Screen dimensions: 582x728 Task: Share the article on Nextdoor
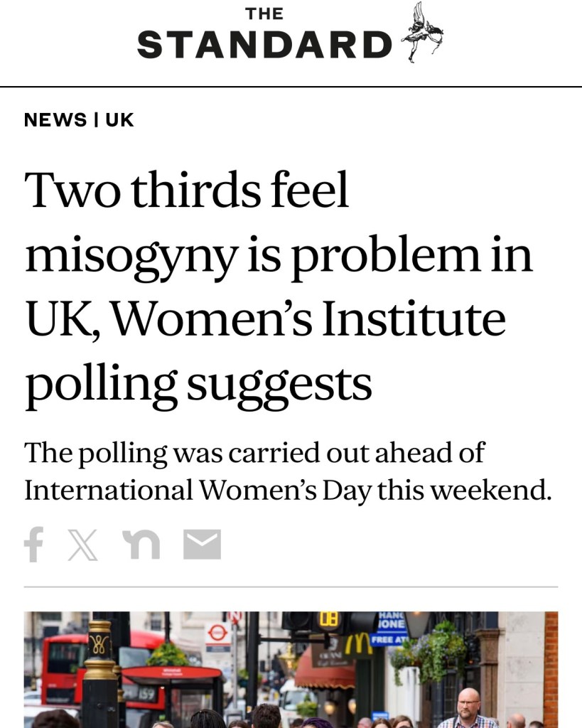click(141, 545)
